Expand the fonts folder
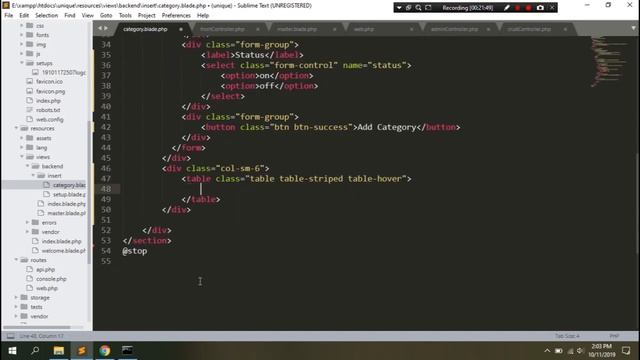Screen dimensions: 640x360 22,35
